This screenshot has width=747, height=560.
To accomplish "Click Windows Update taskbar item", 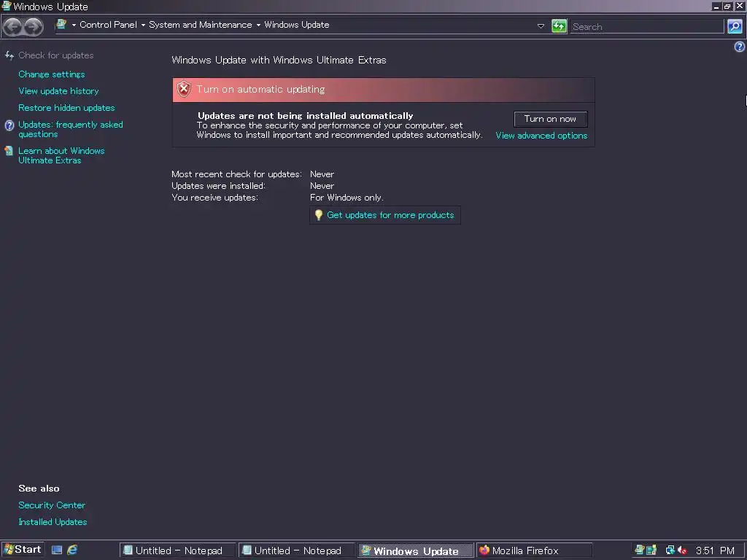I will click(x=415, y=551).
